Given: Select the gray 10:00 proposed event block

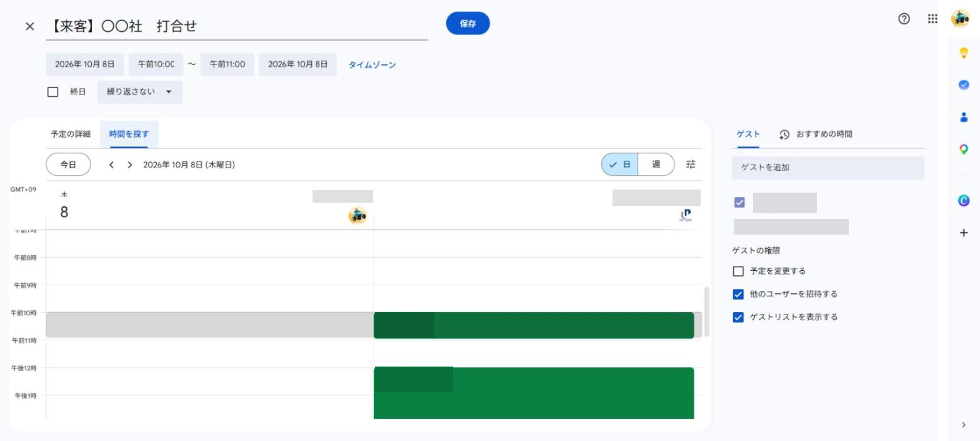Looking at the screenshot, I should (x=210, y=325).
